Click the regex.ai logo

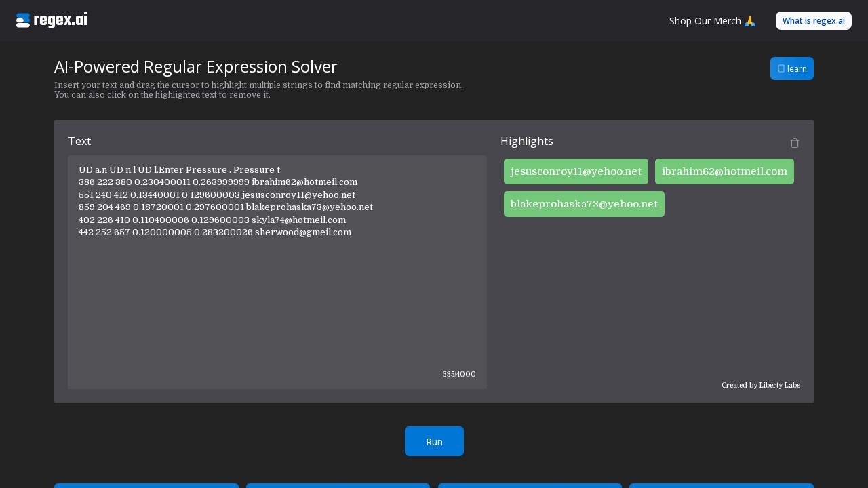click(52, 20)
